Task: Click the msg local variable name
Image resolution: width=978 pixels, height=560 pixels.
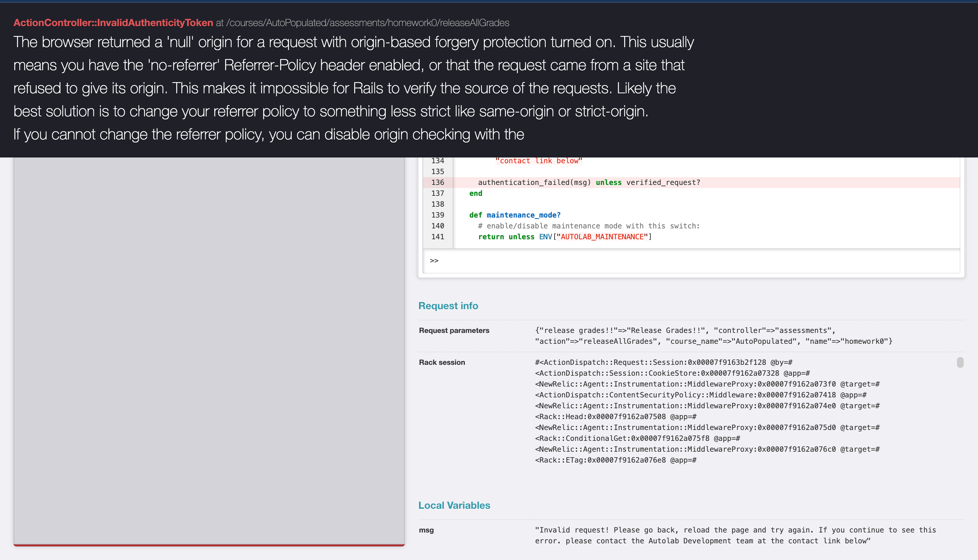Action: (x=426, y=530)
